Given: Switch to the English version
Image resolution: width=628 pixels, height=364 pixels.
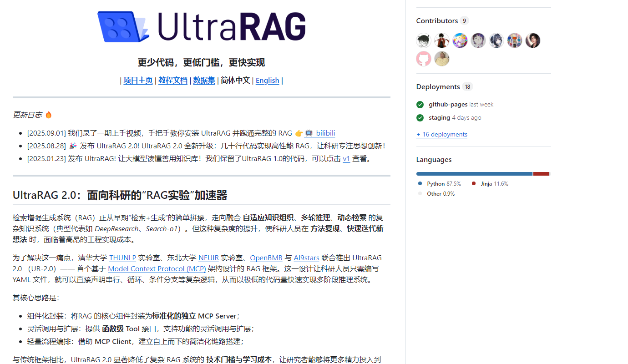Looking at the screenshot, I should pos(267,80).
